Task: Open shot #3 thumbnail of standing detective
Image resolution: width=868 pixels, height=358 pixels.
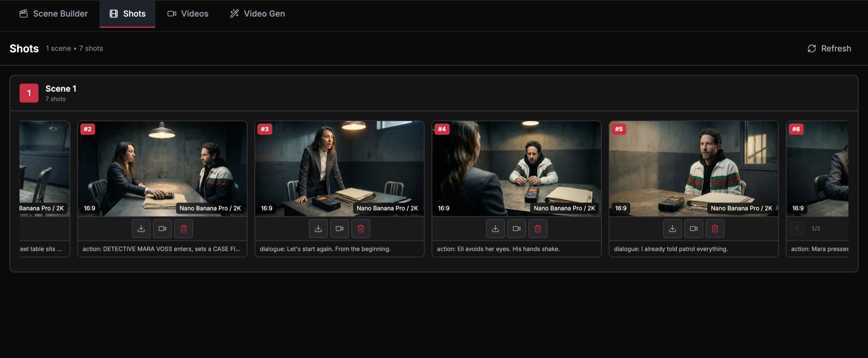Action: 339,169
